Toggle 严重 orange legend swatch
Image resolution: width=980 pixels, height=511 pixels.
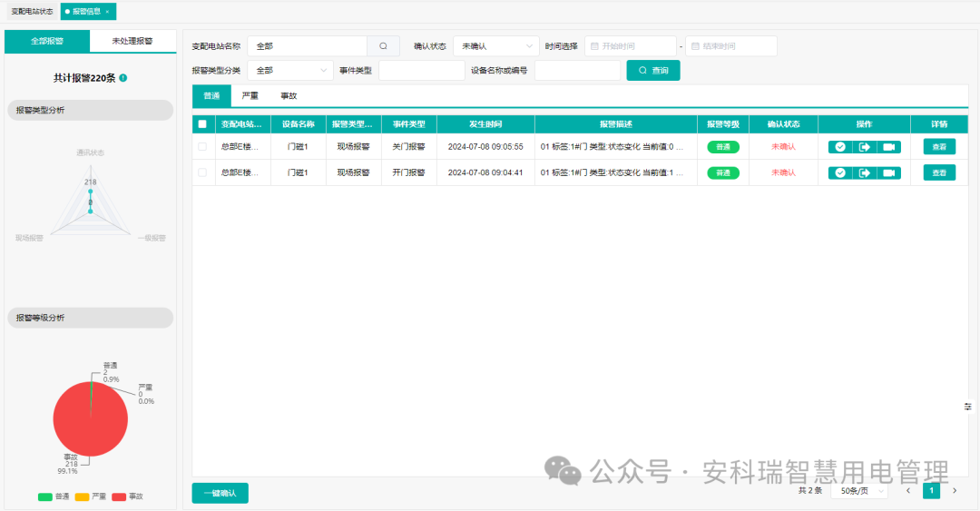coord(82,497)
